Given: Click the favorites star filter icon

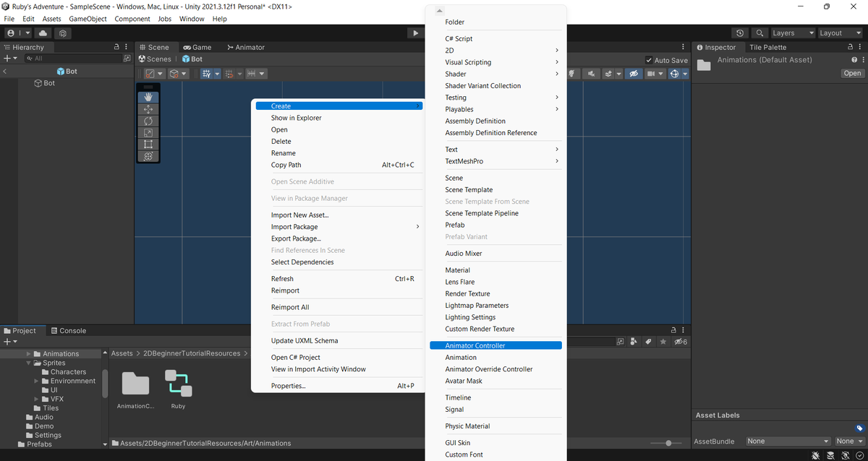Looking at the screenshot, I should pyautogui.click(x=663, y=341).
